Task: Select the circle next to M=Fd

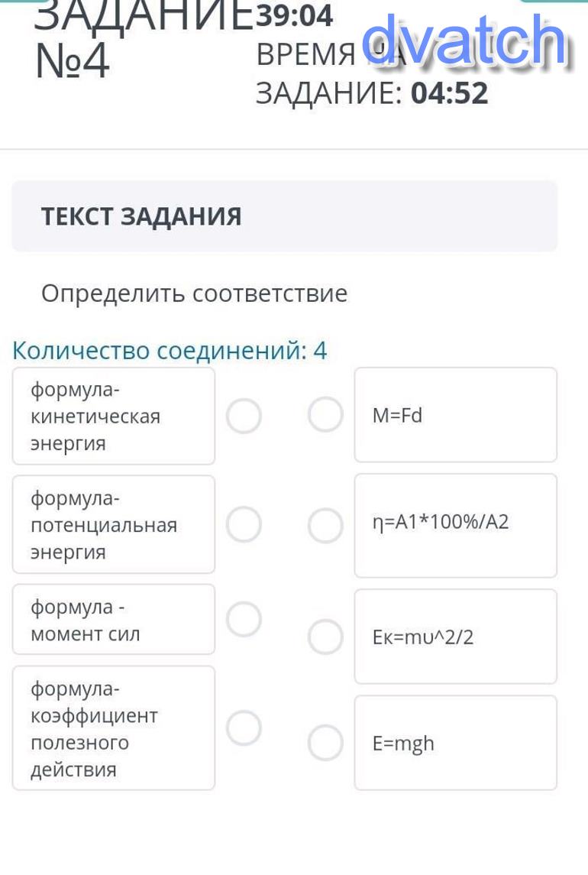Action: point(325,415)
